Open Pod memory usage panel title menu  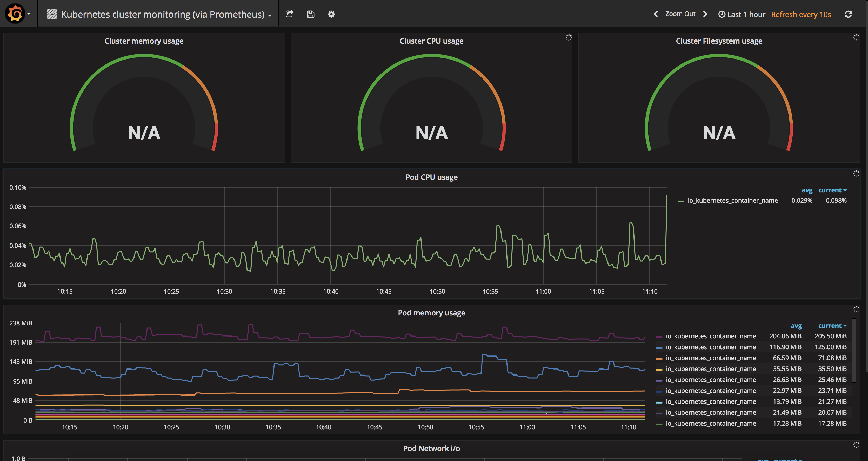pyautogui.click(x=431, y=313)
